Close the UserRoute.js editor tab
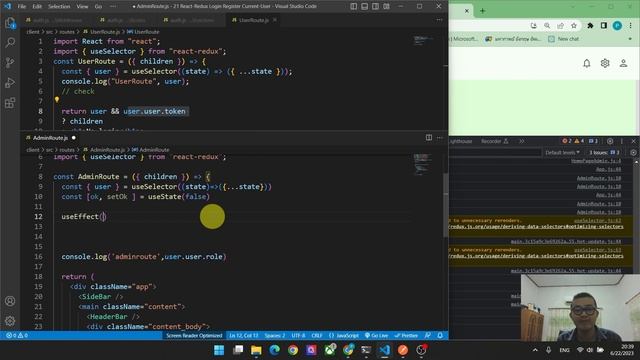This screenshot has height=360, width=640. 275,20
